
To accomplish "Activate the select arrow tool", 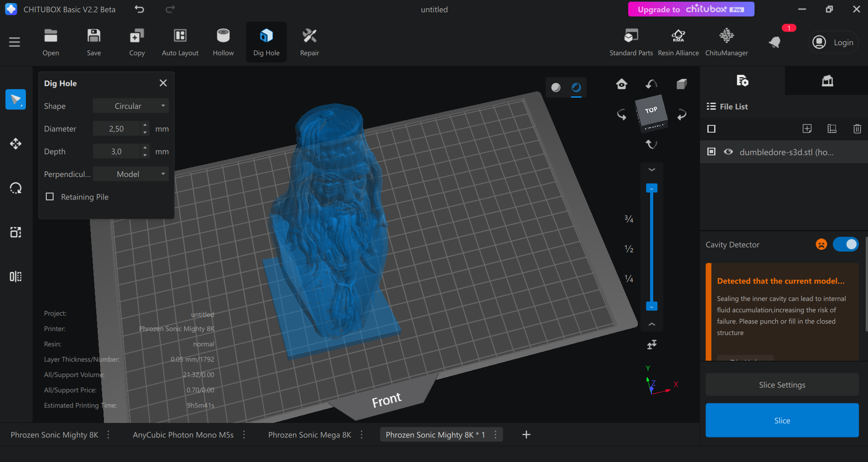I will point(15,99).
